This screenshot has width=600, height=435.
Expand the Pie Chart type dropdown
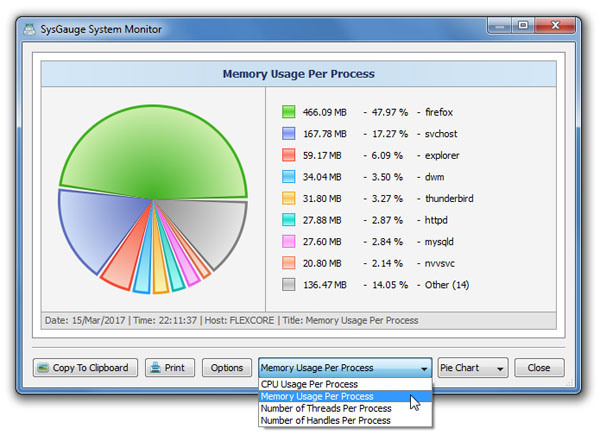coord(473,368)
